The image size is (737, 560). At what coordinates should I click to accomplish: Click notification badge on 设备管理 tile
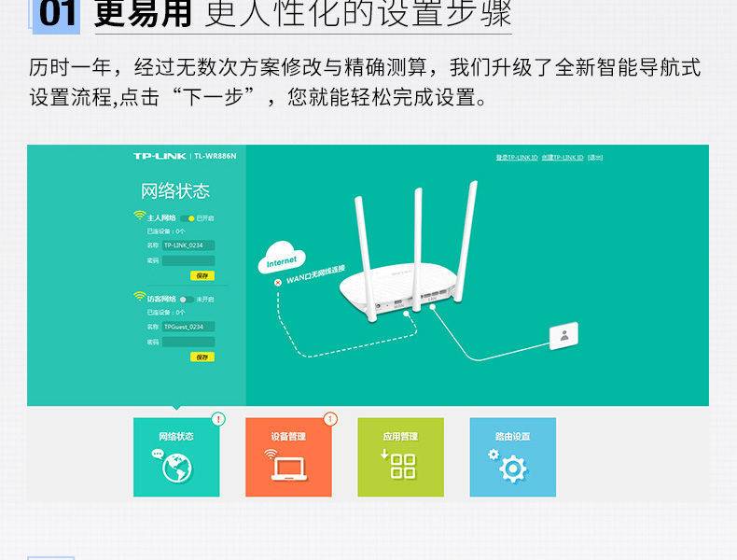(x=330, y=419)
